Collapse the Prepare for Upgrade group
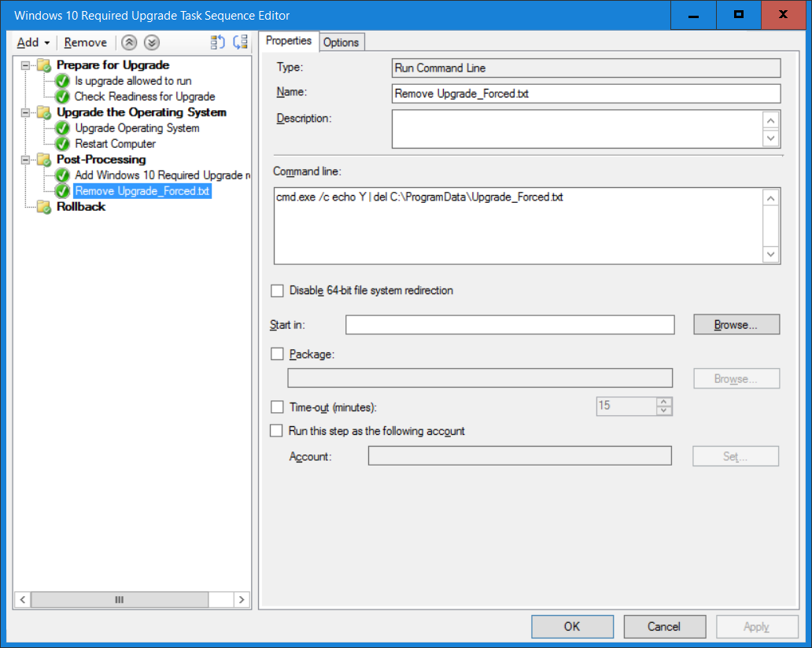The image size is (812, 648). click(x=25, y=66)
